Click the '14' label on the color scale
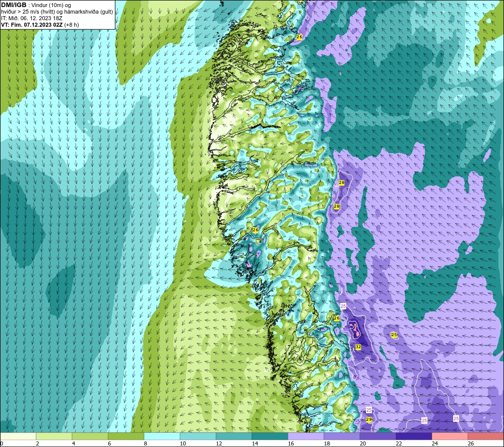This screenshot has width=504, height=447. [x=255, y=443]
